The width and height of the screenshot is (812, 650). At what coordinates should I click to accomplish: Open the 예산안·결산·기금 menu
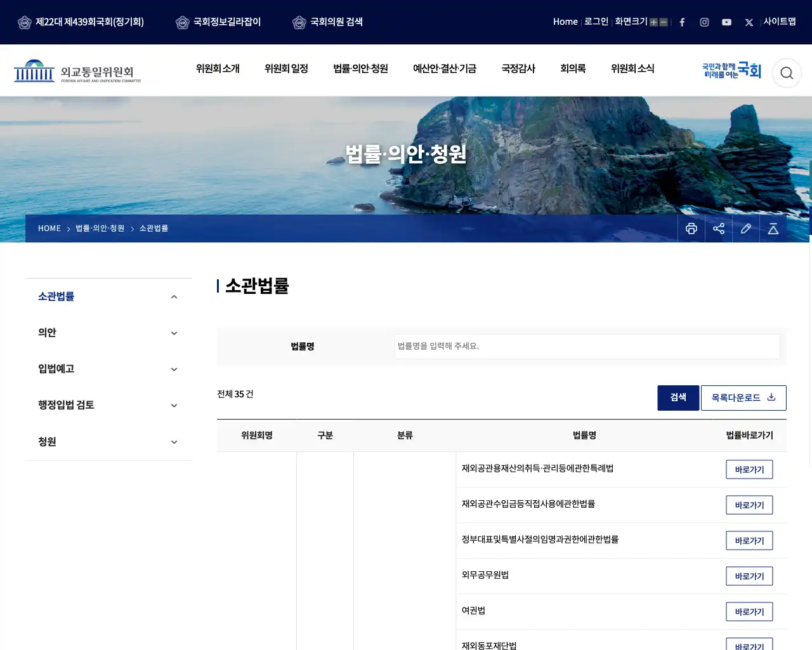point(445,69)
